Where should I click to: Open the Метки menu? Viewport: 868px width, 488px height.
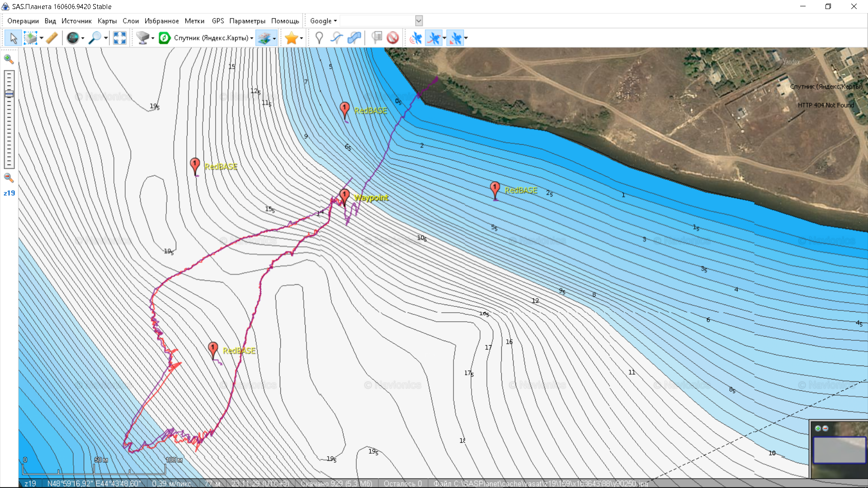point(194,21)
